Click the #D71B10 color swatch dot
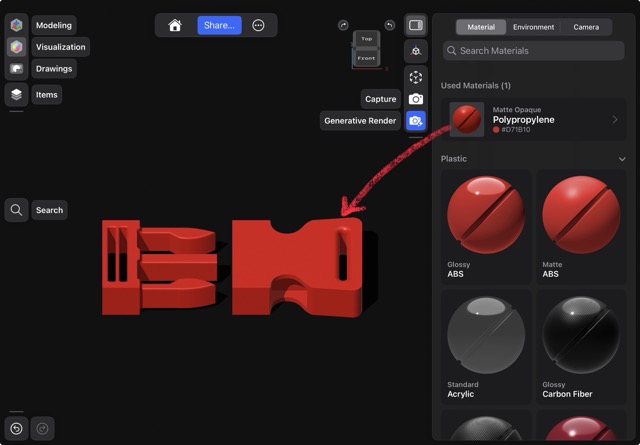 pyautogui.click(x=496, y=130)
